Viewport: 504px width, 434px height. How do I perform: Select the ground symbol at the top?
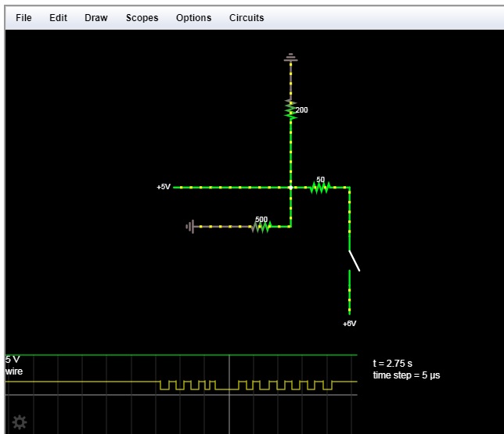(290, 58)
